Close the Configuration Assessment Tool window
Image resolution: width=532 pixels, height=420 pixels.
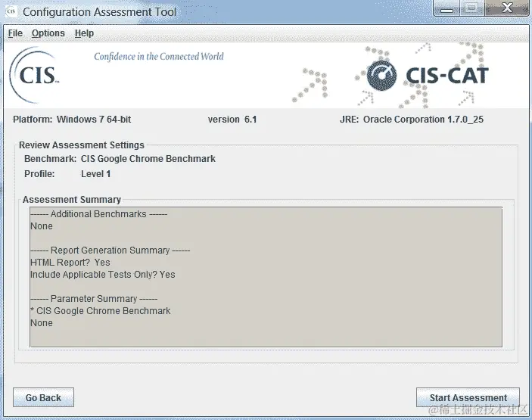click(507, 8)
